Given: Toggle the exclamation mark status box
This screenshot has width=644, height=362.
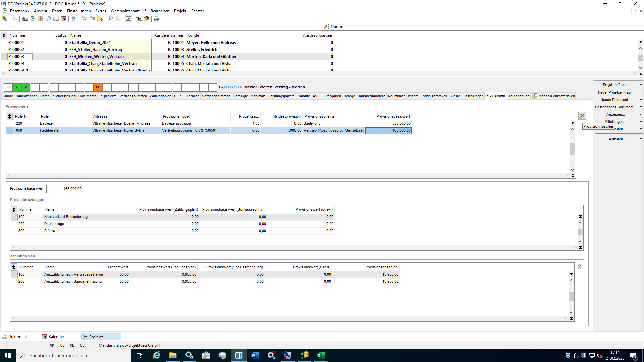Looking at the screenshot, I should (x=36, y=87).
